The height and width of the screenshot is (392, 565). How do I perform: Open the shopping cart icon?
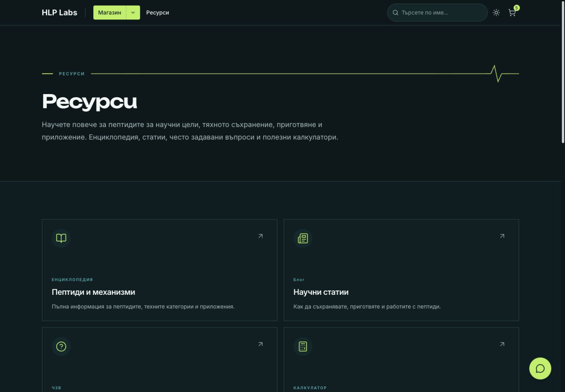tap(512, 13)
